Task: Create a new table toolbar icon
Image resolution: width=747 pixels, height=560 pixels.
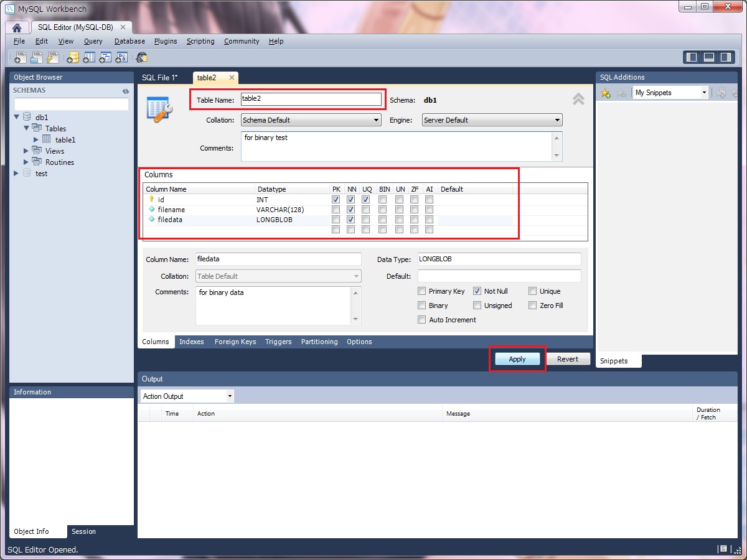Action: [89, 58]
